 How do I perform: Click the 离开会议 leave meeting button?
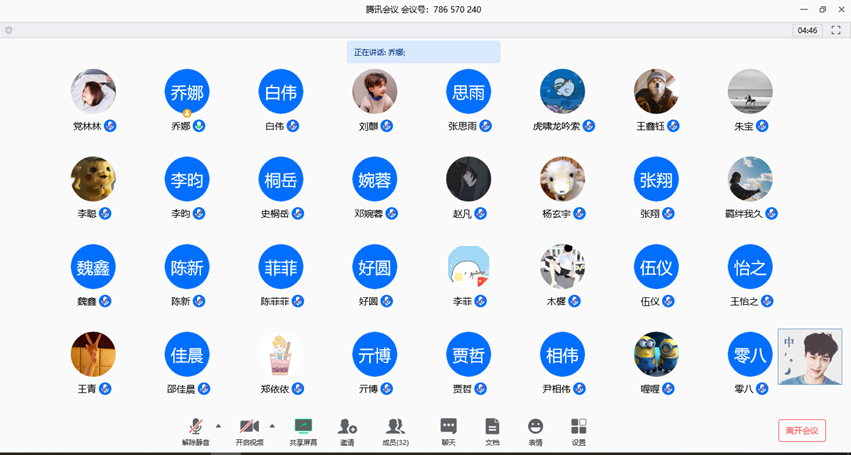(802, 431)
